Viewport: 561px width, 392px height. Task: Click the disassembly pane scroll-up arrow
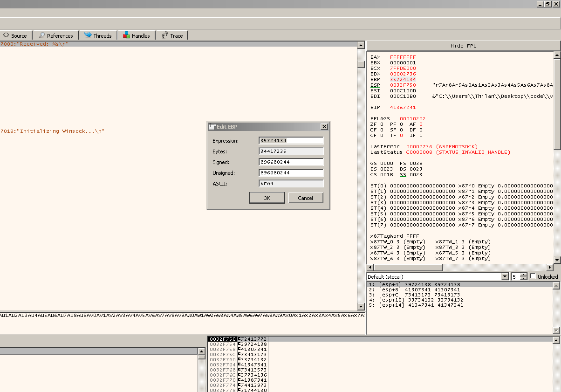click(x=361, y=45)
